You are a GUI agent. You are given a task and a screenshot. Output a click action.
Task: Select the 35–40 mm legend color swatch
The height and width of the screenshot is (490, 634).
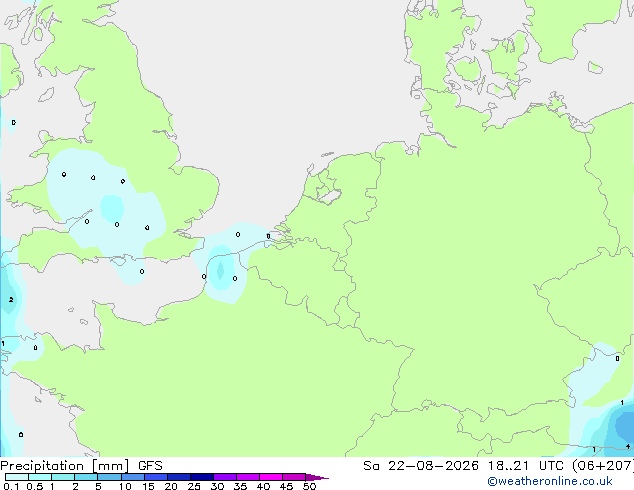coord(248,477)
